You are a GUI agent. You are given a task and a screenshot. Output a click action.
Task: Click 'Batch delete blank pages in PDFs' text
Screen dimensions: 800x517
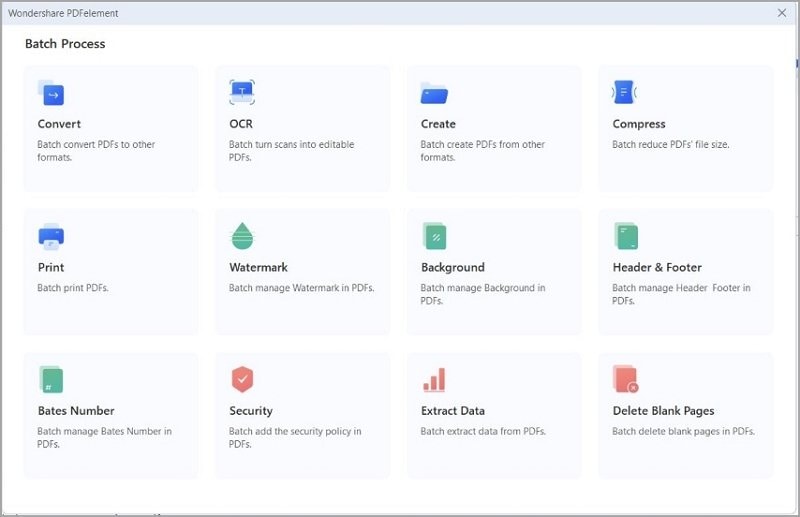683,432
